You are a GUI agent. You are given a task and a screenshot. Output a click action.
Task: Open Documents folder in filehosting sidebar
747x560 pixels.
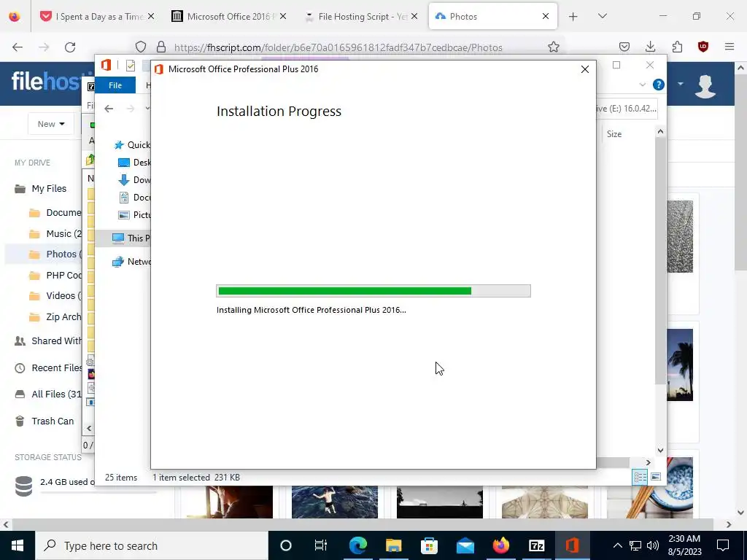pos(55,213)
